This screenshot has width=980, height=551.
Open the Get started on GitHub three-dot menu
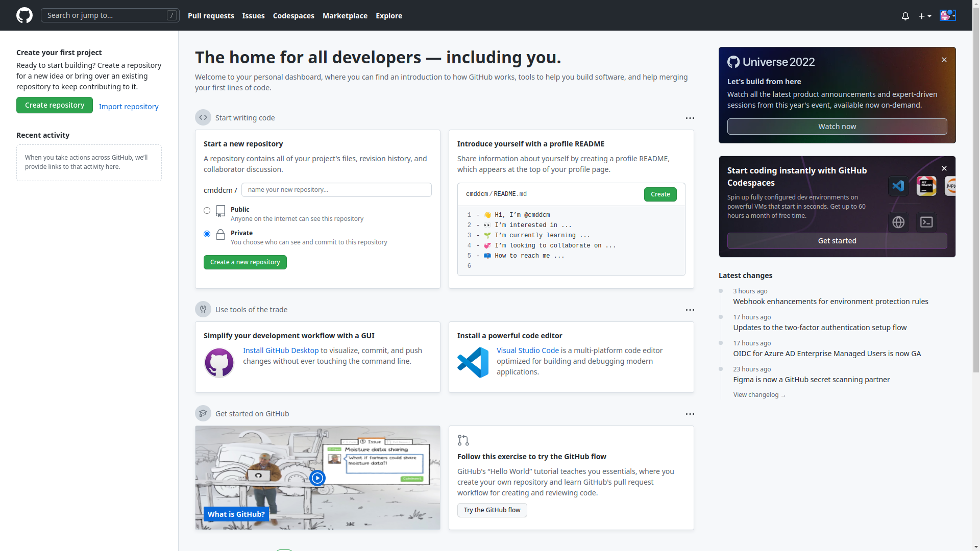[x=690, y=414]
